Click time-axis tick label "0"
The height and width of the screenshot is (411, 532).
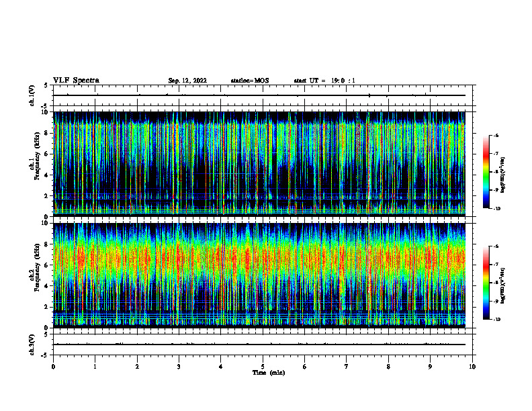tap(53, 367)
